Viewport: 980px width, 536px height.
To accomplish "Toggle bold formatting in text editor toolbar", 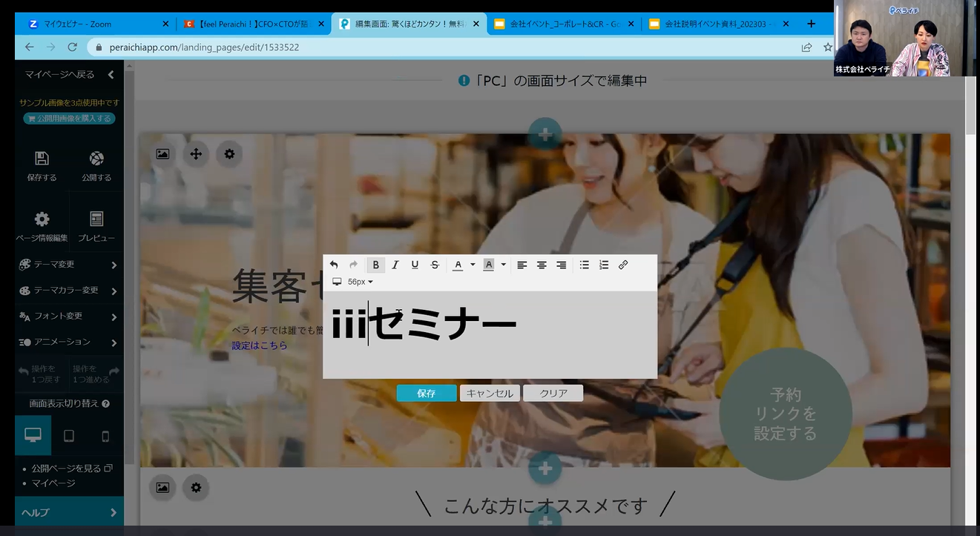I will pos(376,265).
